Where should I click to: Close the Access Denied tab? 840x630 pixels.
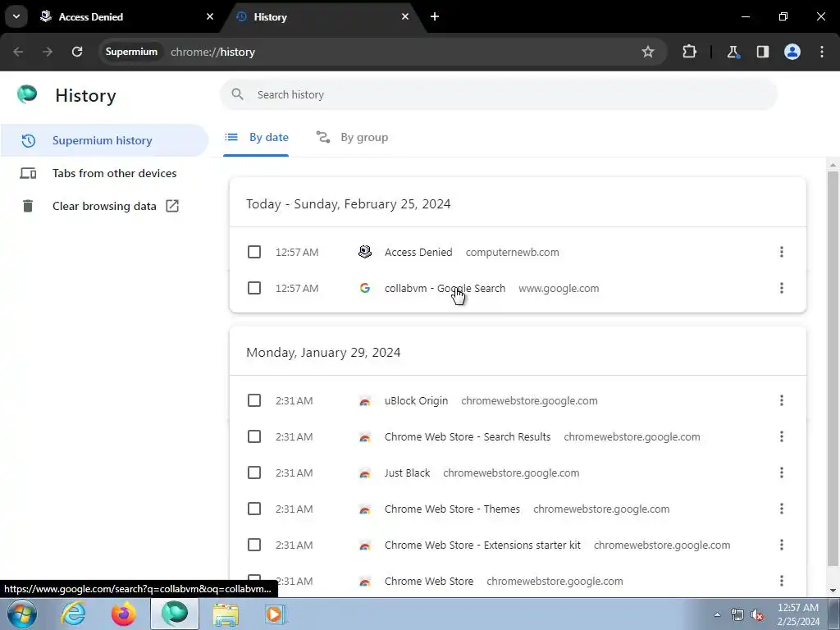point(210,16)
